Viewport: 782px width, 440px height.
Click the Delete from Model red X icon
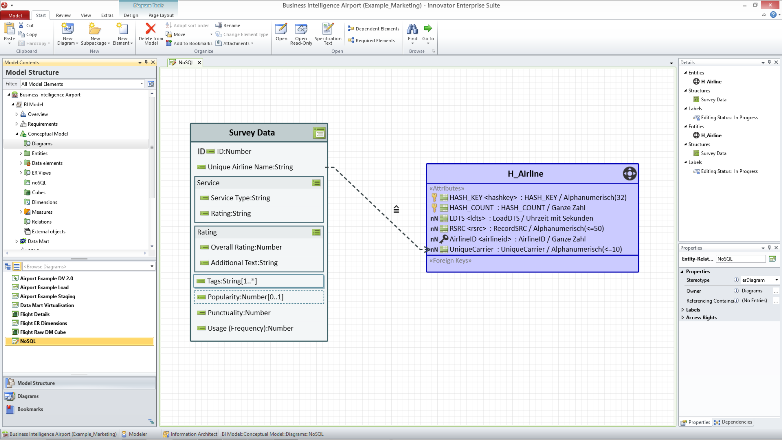tap(150, 29)
